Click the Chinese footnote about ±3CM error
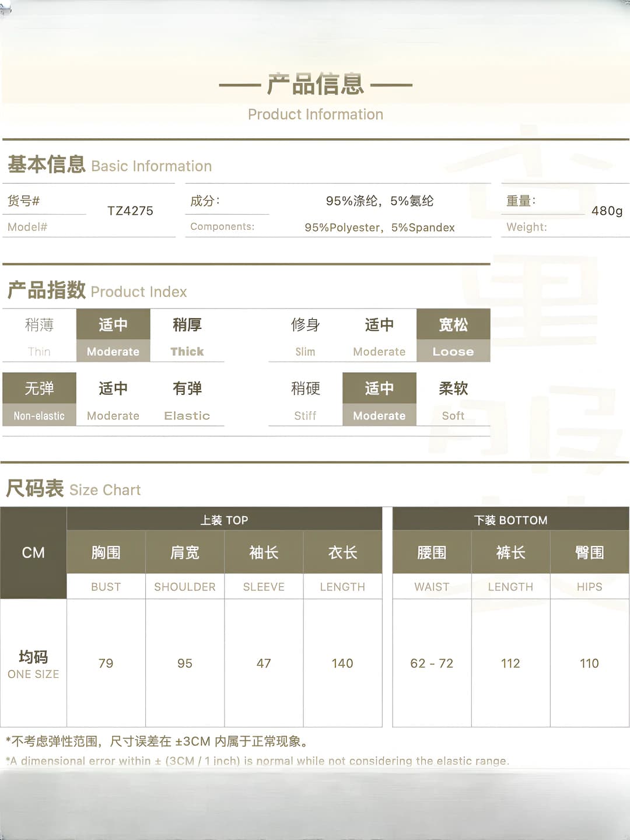Screen dimensions: 630x840 (157, 741)
